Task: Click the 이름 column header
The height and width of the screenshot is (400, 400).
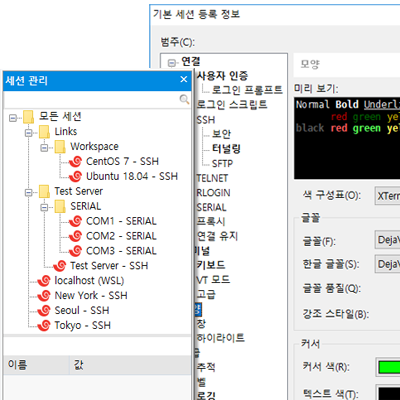Action: pyautogui.click(x=37, y=365)
